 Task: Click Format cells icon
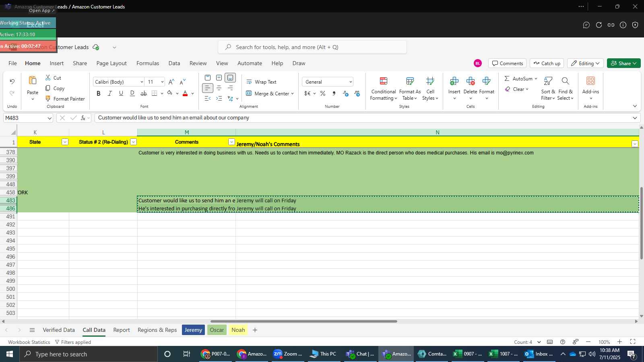(x=486, y=81)
